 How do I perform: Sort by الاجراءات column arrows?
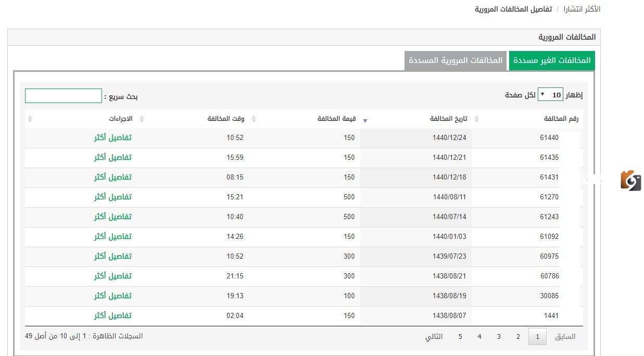(30, 119)
